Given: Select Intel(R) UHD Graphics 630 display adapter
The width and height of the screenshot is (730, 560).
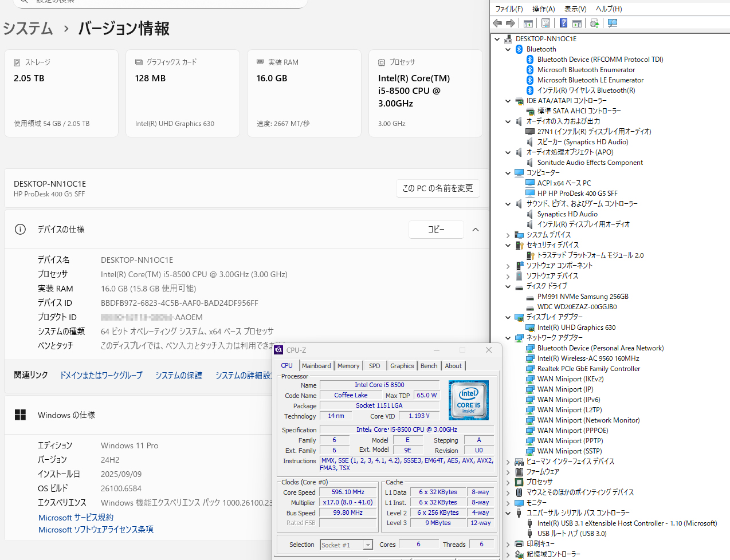Looking at the screenshot, I should (576, 328).
